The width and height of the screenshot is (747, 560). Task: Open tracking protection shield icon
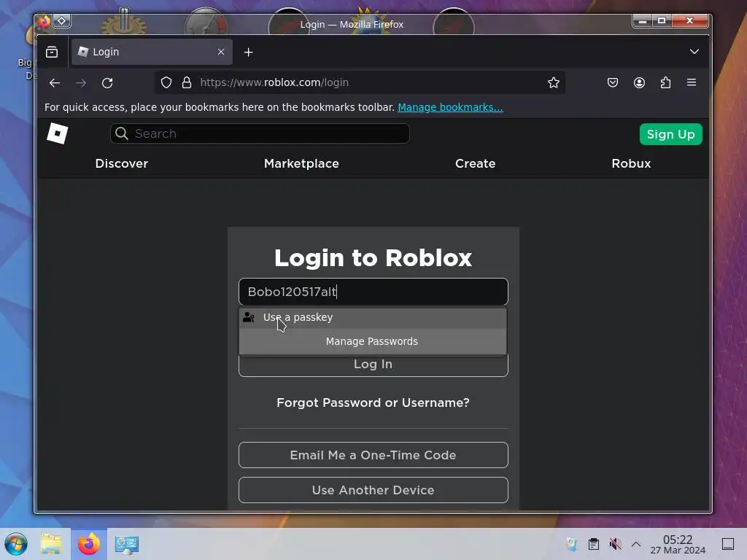(166, 82)
